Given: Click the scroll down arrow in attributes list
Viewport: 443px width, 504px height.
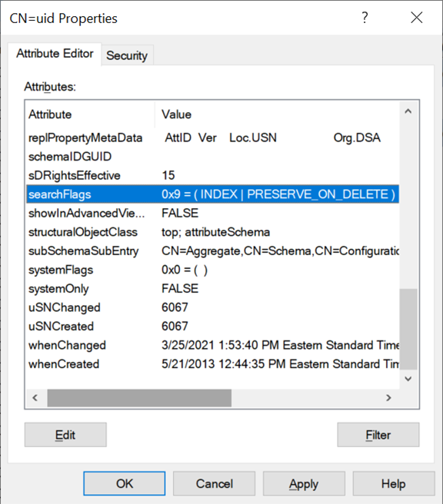Looking at the screenshot, I should click(x=408, y=379).
